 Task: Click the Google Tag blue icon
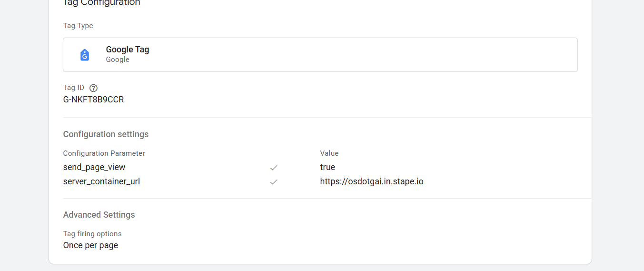tap(85, 55)
